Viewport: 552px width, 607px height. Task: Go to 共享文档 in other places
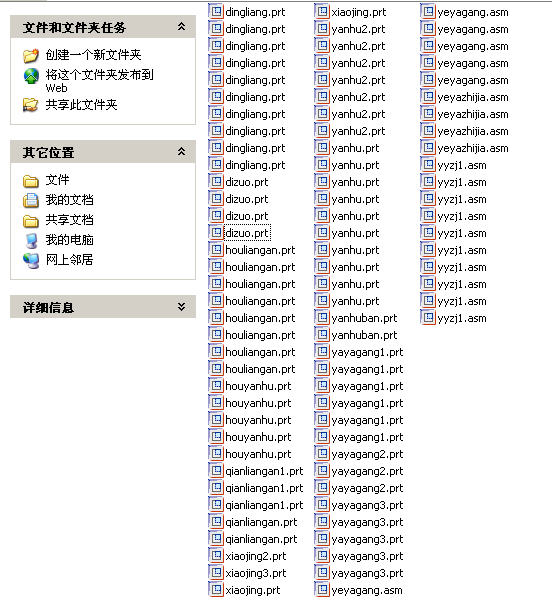tap(69, 220)
